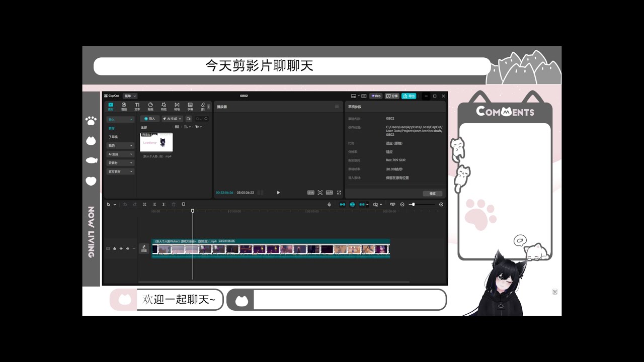Click the undo arrow in timeline toolbar

pyautogui.click(x=125, y=205)
